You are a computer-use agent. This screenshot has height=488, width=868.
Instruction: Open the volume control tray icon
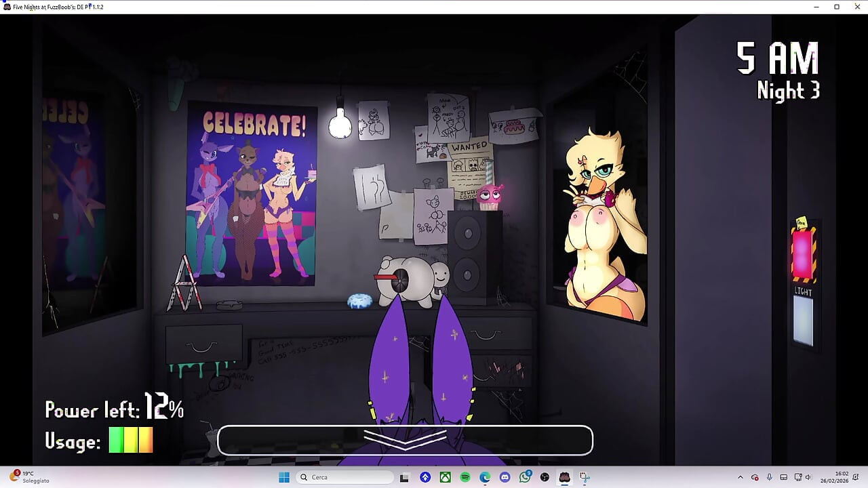tap(808, 477)
